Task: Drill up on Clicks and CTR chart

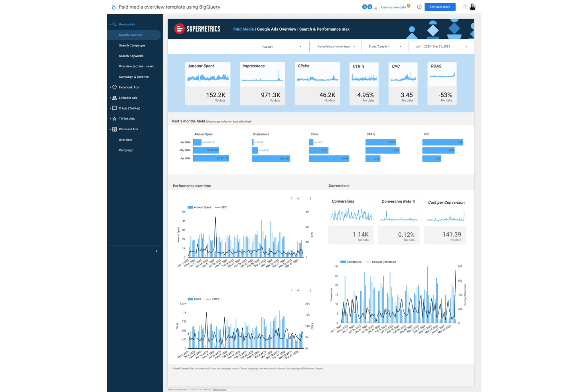Action: (x=292, y=290)
